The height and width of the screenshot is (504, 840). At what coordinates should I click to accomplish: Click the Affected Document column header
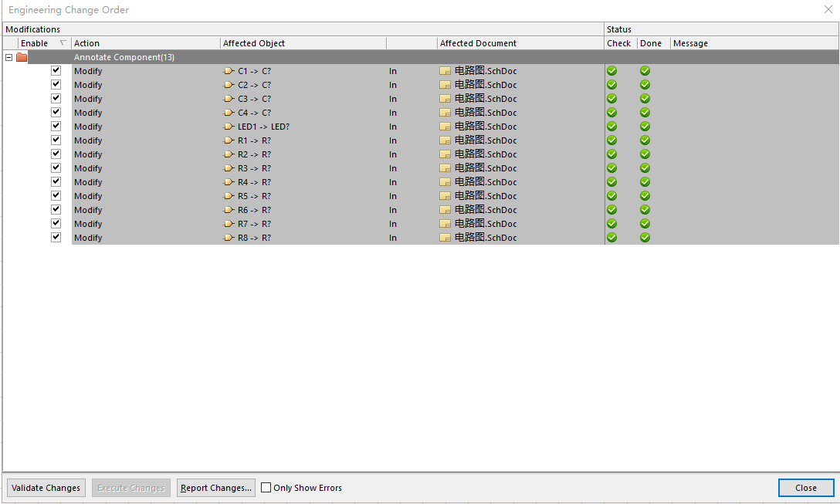(520, 43)
